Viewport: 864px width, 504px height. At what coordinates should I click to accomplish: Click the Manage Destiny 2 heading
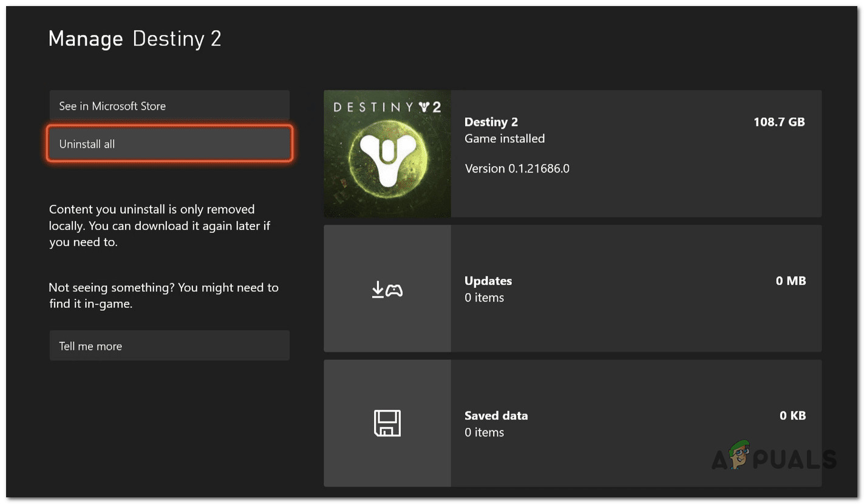(135, 39)
